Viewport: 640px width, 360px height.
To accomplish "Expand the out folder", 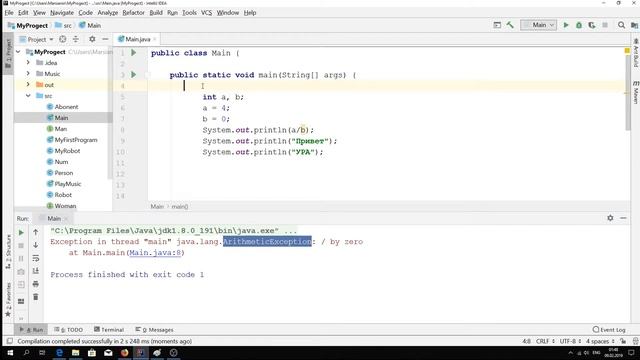I will 28,85.
